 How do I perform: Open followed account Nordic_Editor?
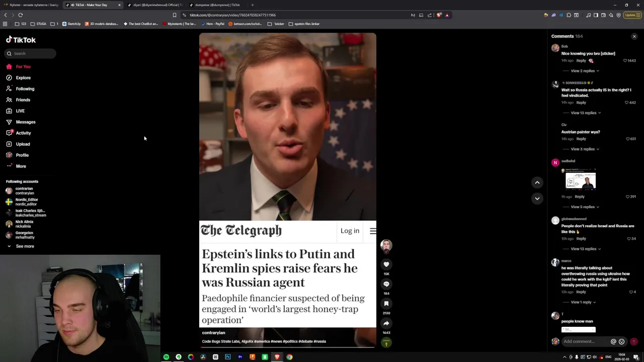click(x=22, y=202)
